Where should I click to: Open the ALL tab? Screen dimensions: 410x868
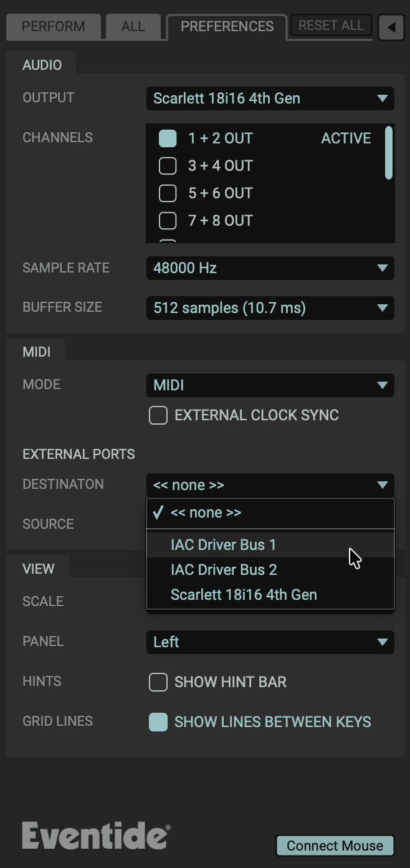[133, 27]
